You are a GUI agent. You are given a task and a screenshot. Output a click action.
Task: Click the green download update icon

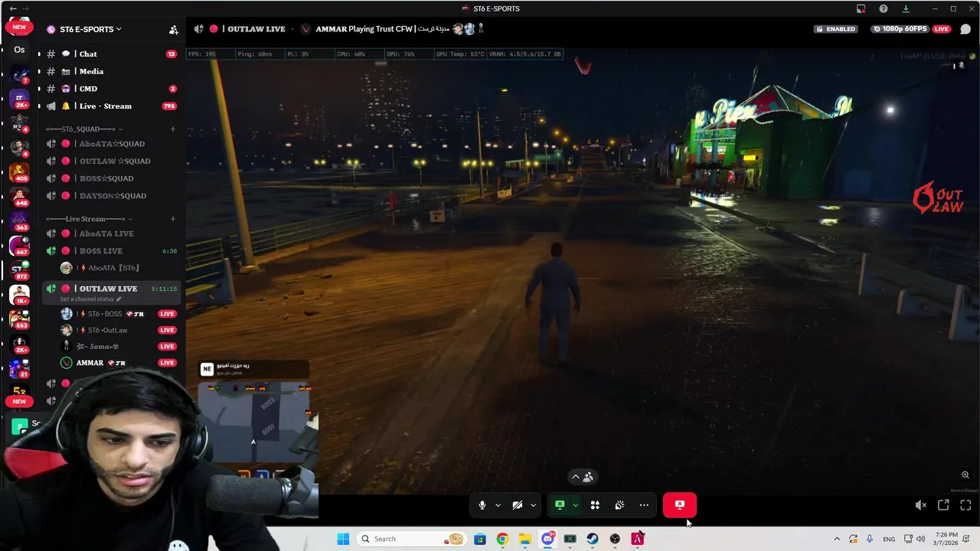point(906,8)
